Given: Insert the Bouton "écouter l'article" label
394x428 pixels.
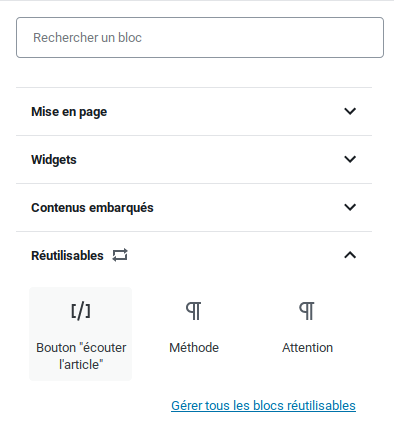Looking at the screenshot, I should pos(81,356).
